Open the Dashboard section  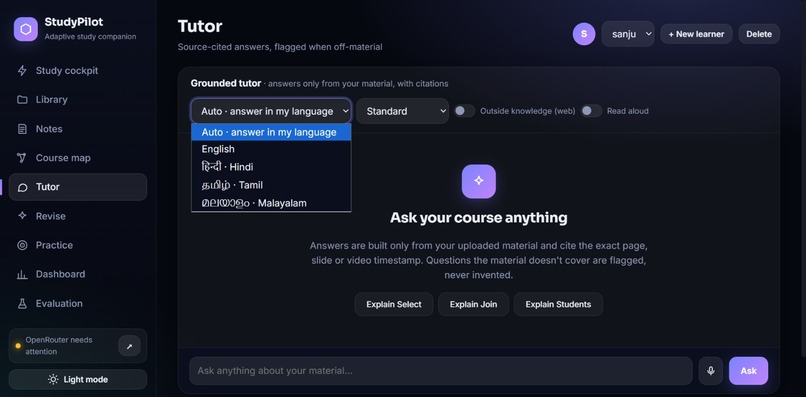coord(78,275)
